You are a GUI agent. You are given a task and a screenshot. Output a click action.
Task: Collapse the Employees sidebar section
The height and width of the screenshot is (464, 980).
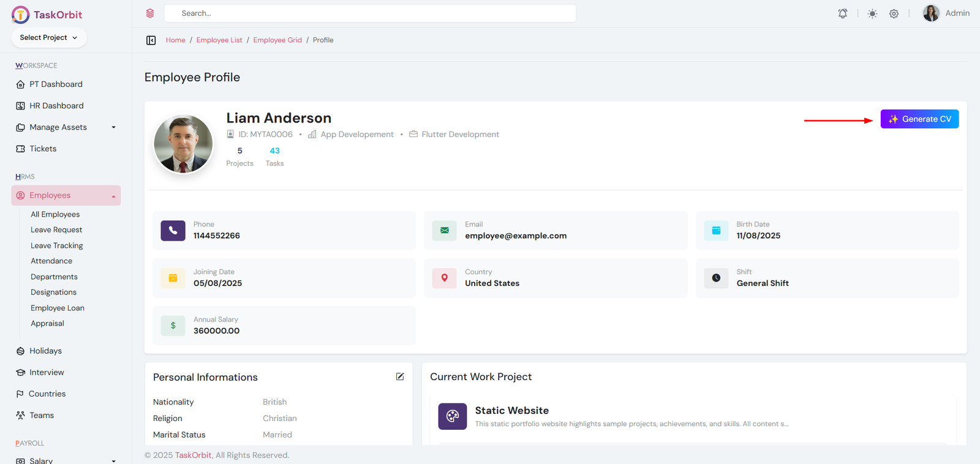click(113, 196)
